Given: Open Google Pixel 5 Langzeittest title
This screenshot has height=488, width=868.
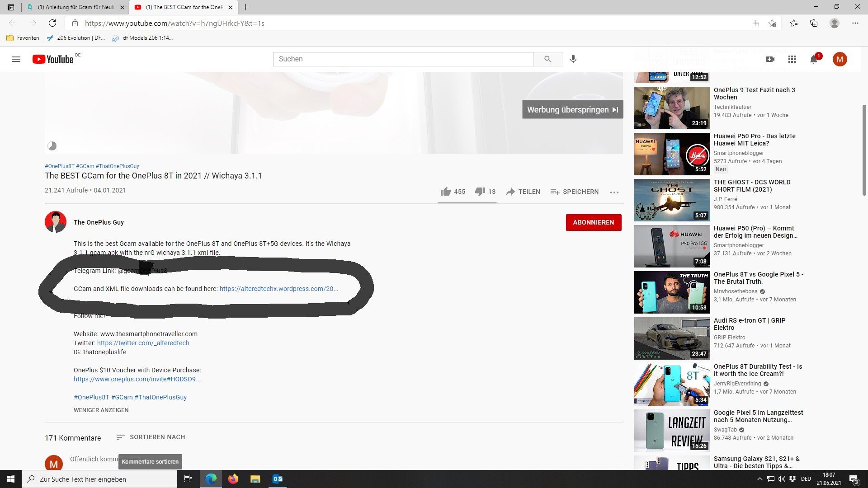Looking at the screenshot, I should click(x=758, y=416).
